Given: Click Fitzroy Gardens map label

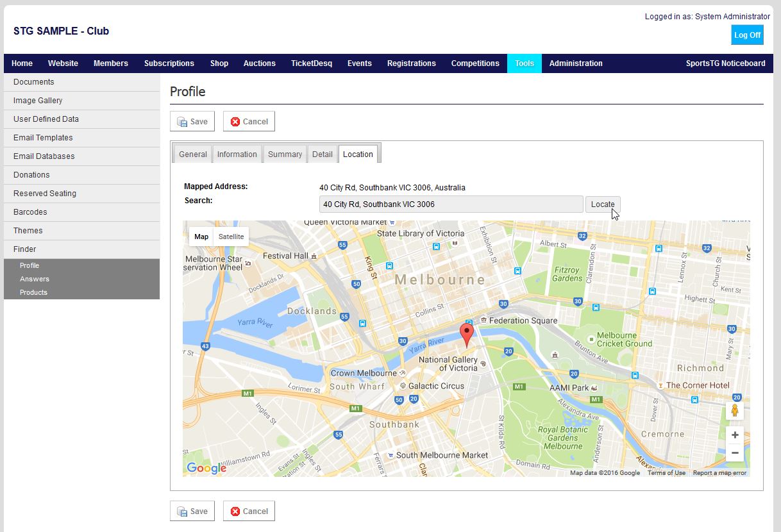Looking at the screenshot, I should (x=567, y=274).
